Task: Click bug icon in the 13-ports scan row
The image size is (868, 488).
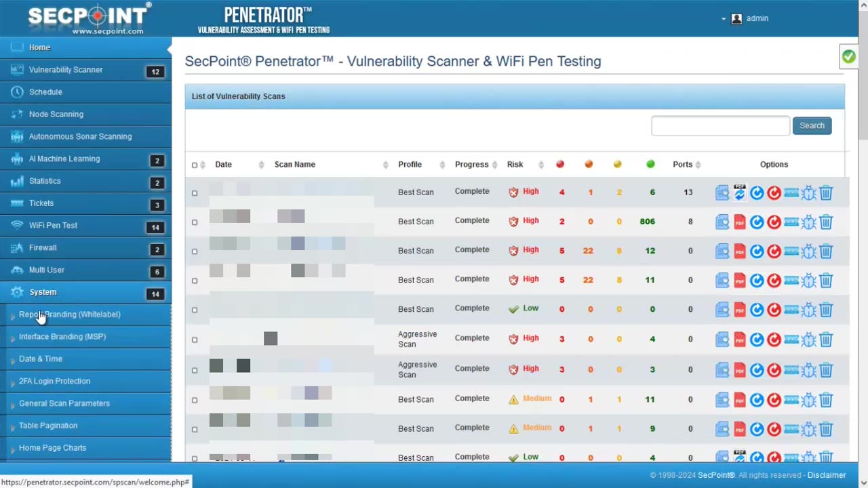Action: (x=808, y=193)
